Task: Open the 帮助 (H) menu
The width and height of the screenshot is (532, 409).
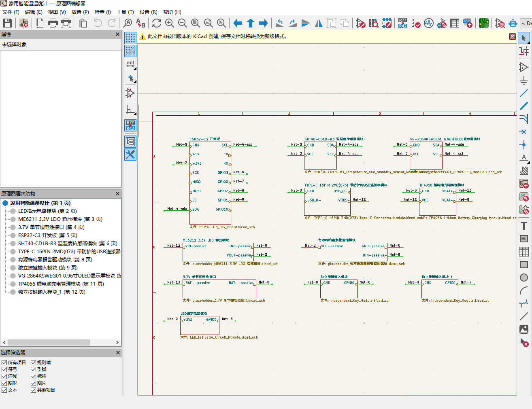Action: [172, 12]
